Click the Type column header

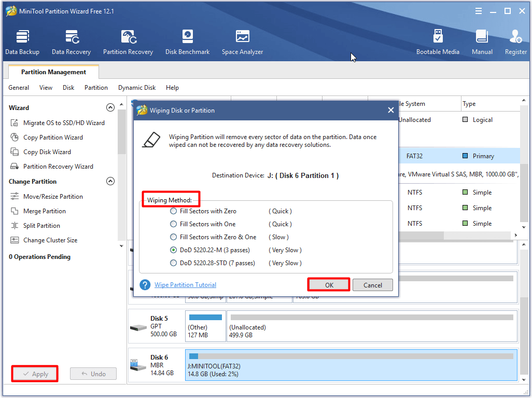tap(491, 104)
